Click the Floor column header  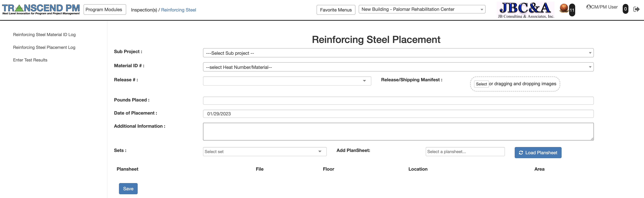pos(328,169)
